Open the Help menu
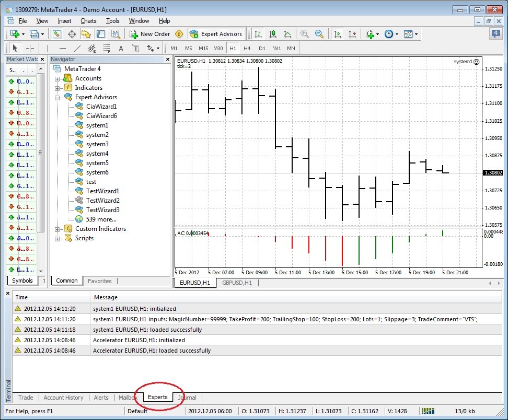Image resolution: width=508 pixels, height=420 pixels. pos(164,21)
